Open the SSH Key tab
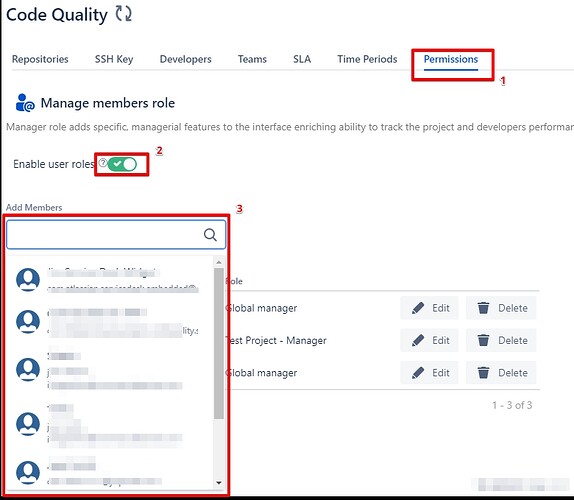Viewport: 574px width, 500px height. [x=114, y=59]
